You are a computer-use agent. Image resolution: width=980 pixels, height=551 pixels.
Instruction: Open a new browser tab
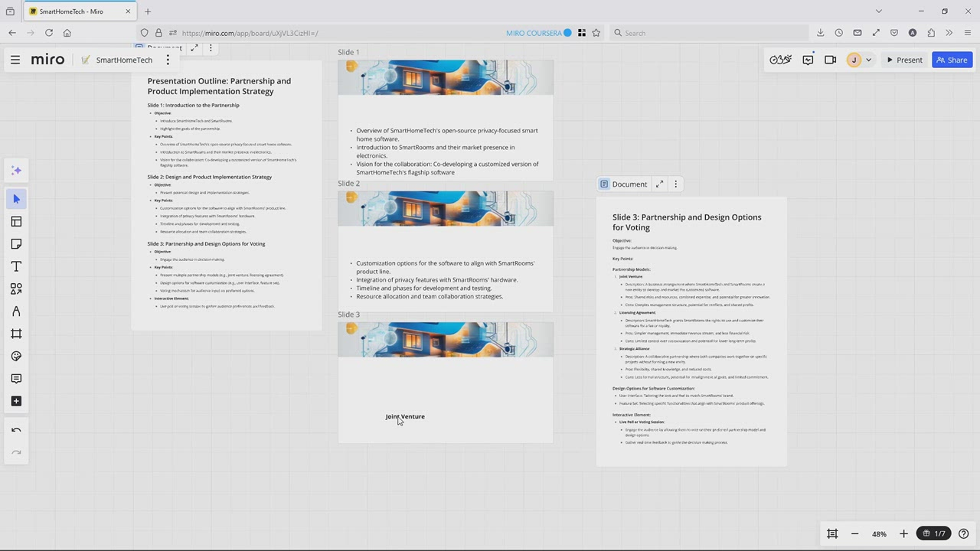pos(148,11)
